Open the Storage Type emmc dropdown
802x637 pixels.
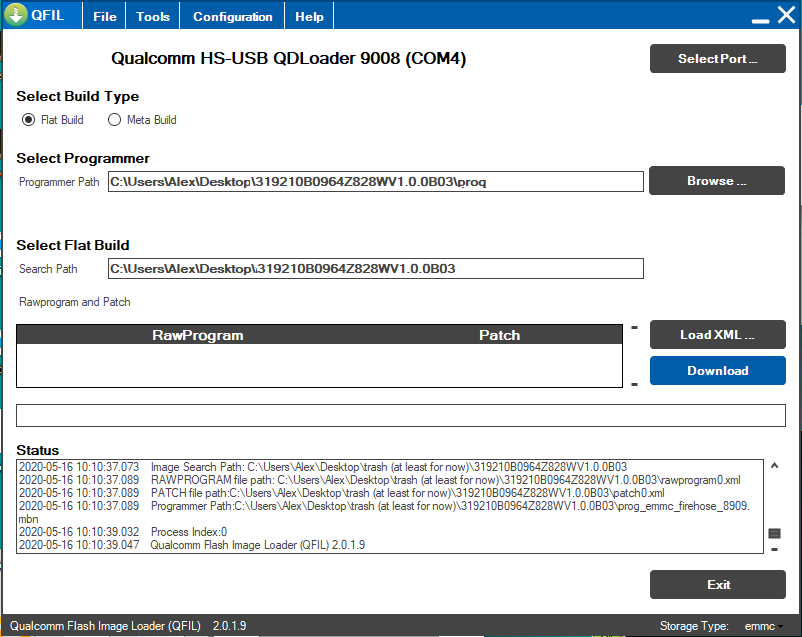pos(764,626)
